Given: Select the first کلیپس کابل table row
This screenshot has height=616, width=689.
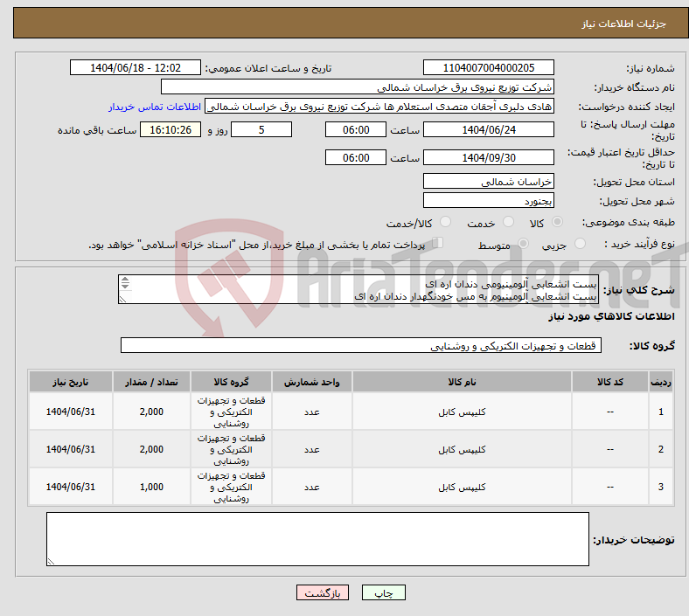Looking at the screenshot, I should pos(462,411).
